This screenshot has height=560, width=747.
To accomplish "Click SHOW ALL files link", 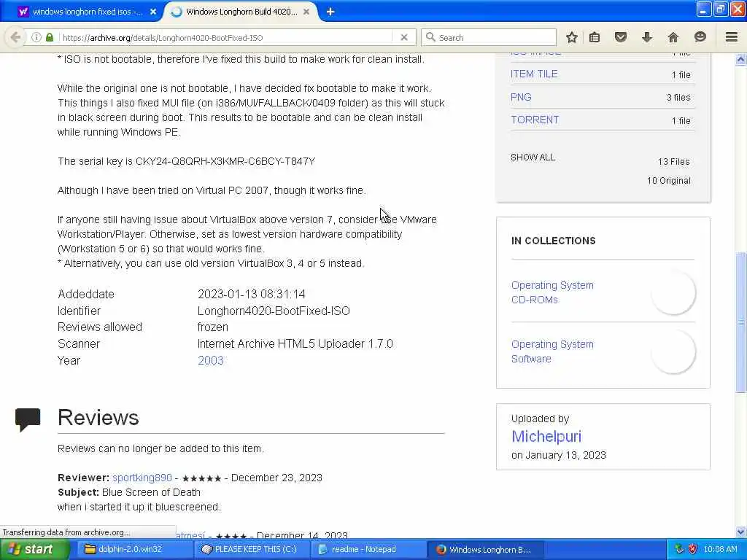I will (x=533, y=157).
